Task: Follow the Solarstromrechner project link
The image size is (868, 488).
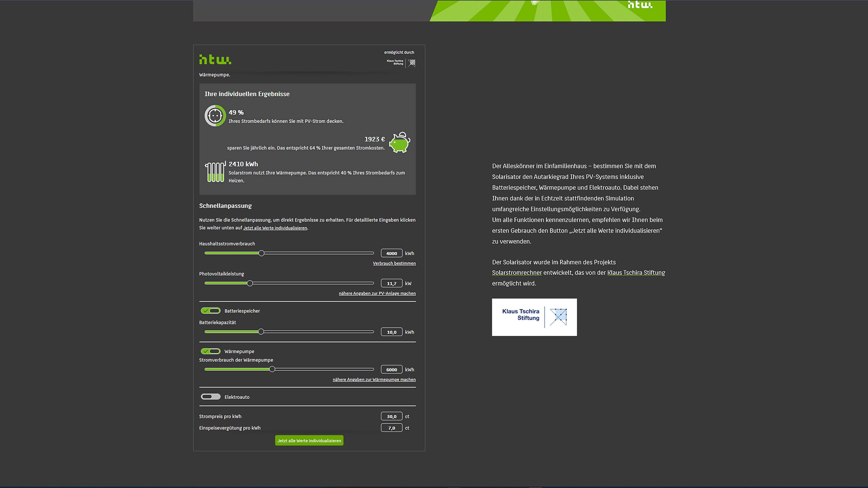Action: (x=517, y=273)
